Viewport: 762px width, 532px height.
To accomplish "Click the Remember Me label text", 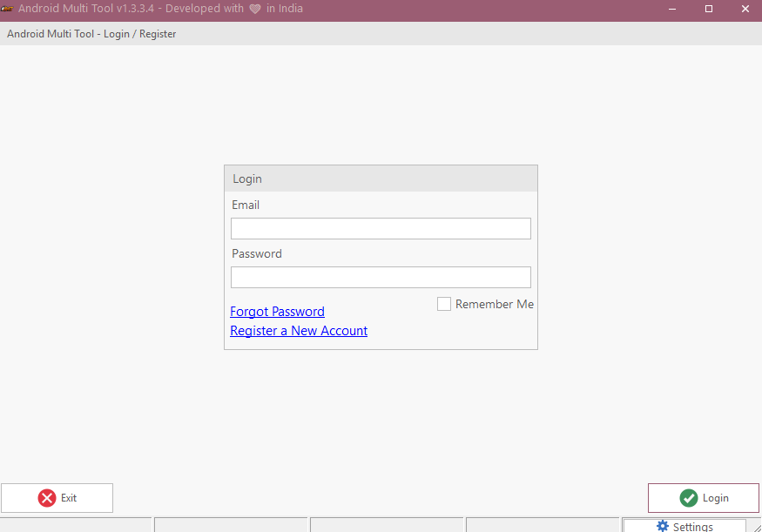I will click(494, 304).
